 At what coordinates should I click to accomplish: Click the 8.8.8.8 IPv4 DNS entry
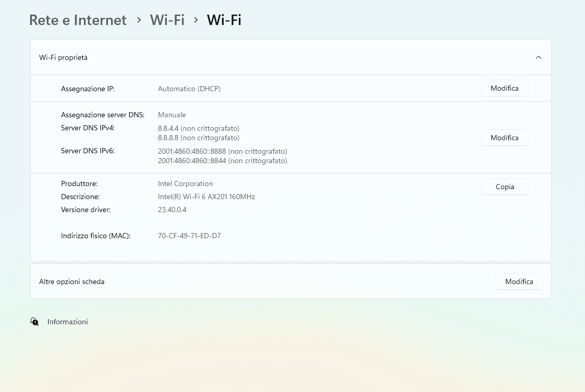pyautogui.click(x=199, y=138)
